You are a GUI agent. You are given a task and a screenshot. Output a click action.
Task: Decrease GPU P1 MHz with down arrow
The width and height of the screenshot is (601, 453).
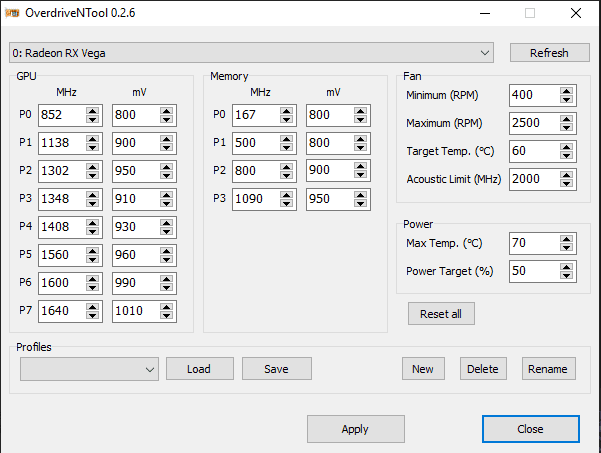click(x=92, y=147)
